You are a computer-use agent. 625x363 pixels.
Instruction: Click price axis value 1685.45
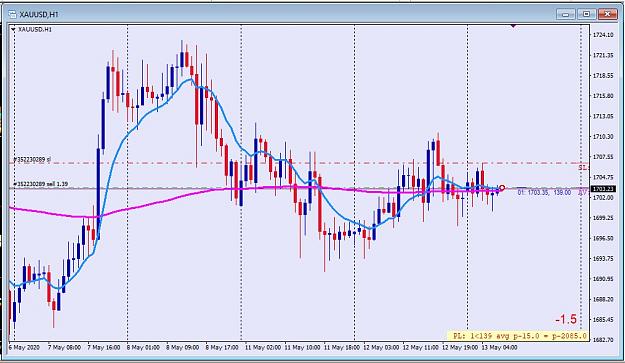603,320
